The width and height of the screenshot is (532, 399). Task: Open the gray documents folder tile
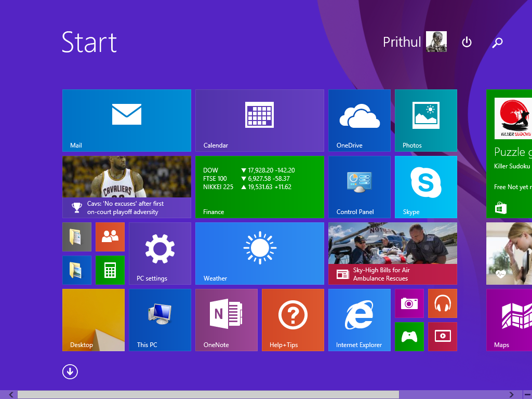77,237
